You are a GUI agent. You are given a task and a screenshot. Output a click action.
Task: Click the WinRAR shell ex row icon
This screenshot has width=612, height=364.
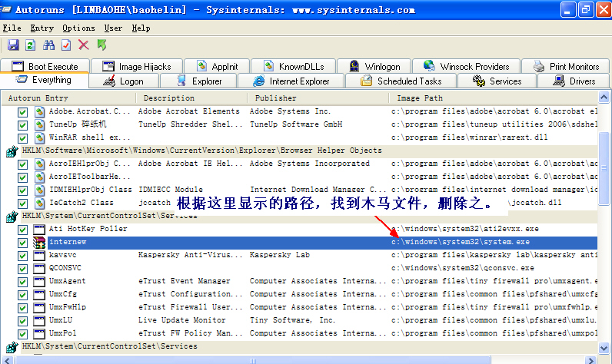coord(39,138)
